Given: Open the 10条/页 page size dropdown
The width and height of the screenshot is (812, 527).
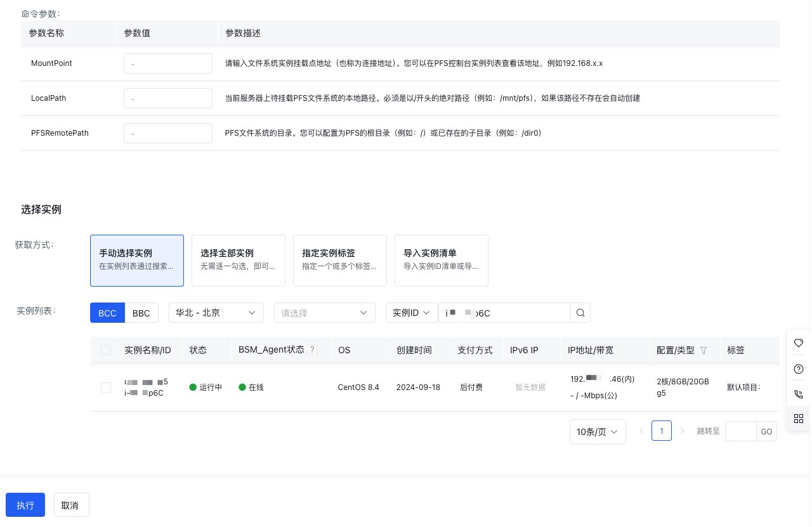Looking at the screenshot, I should coord(598,432).
